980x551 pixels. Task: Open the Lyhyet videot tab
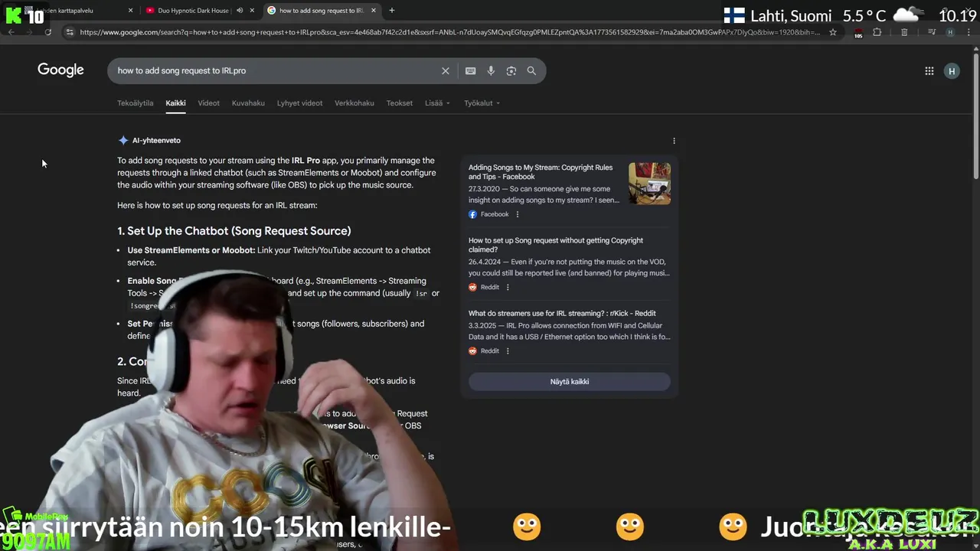299,103
